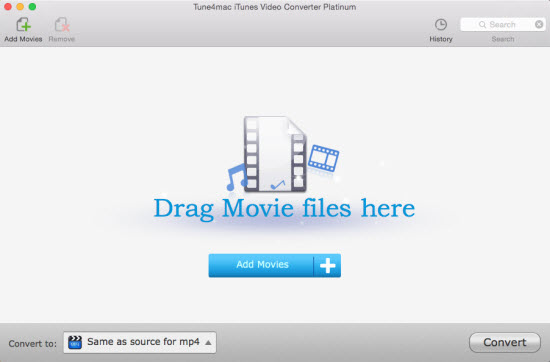Click the Convert button

tap(505, 342)
